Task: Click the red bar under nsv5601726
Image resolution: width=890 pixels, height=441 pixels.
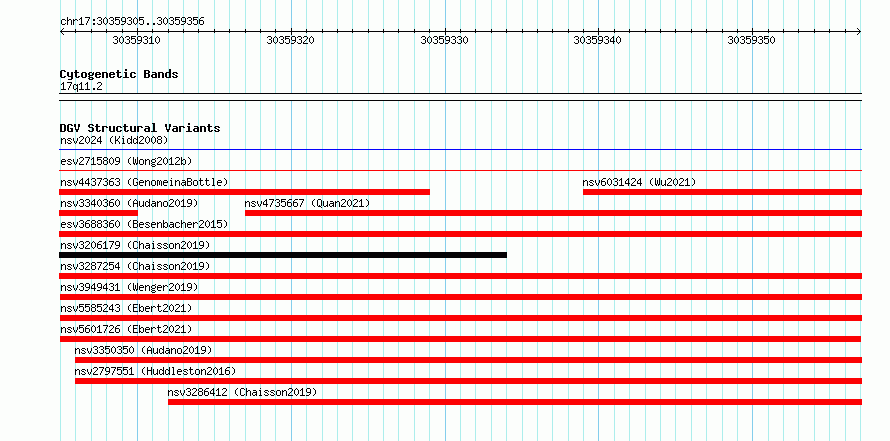Action: pos(460,339)
